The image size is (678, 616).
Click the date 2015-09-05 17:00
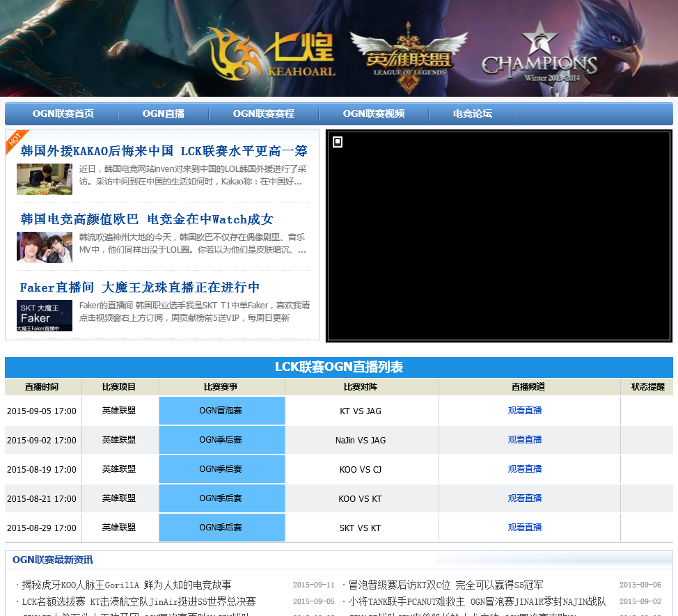(42, 411)
